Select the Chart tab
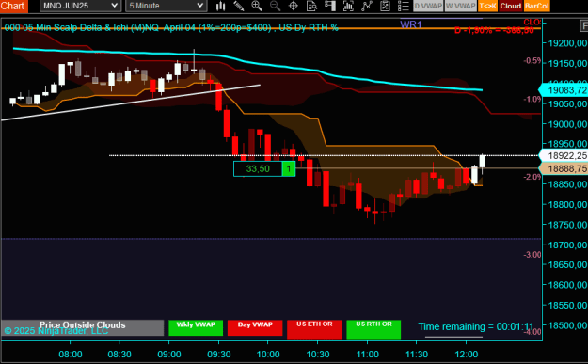The height and width of the screenshot is (364, 588). coord(14,6)
